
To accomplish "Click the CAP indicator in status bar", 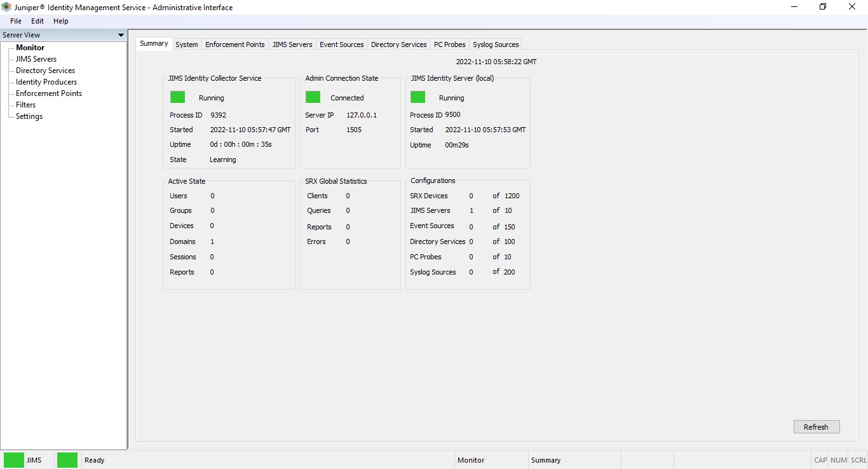I will (x=820, y=460).
